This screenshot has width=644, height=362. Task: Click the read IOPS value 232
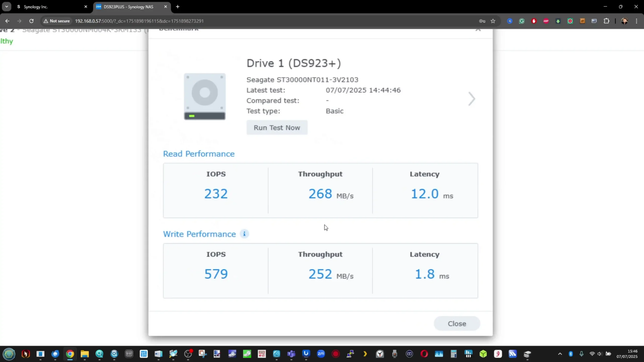coord(216,194)
